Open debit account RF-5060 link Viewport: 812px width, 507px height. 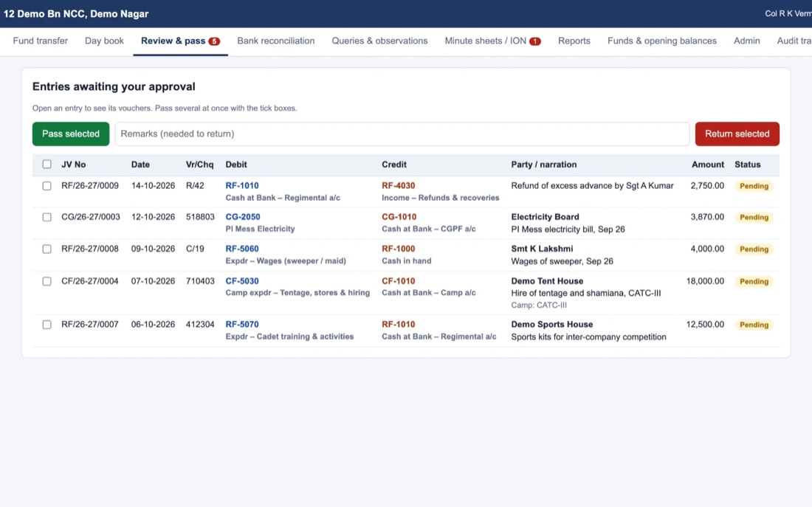point(242,249)
